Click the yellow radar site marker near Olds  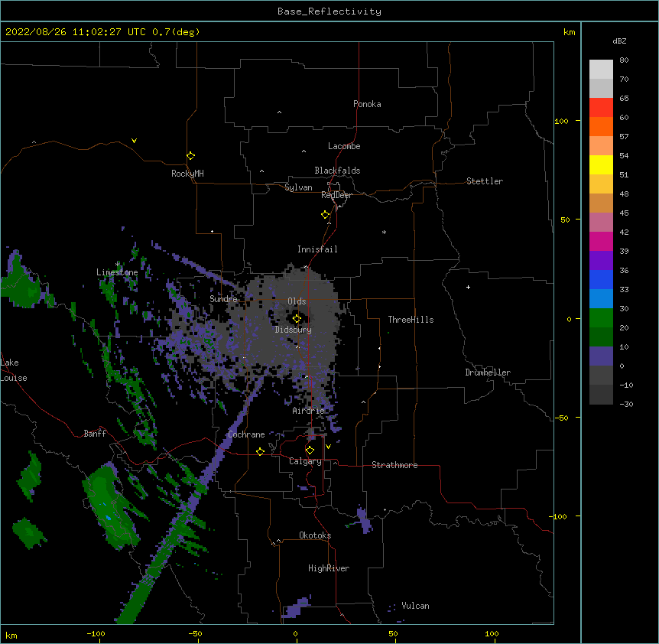click(x=297, y=318)
